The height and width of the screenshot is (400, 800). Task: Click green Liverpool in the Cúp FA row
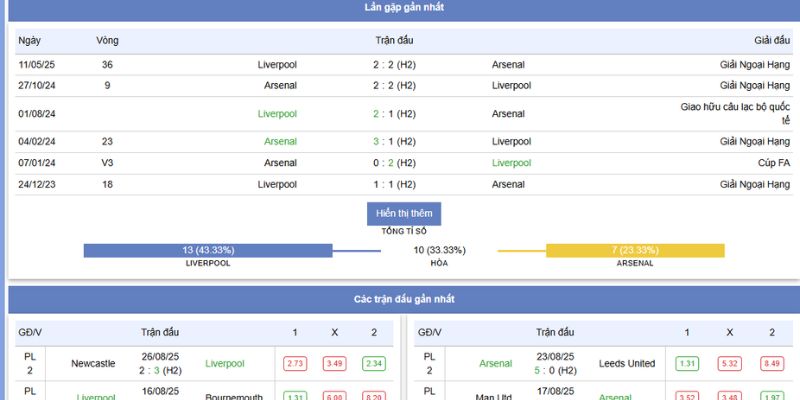pyautogui.click(x=512, y=163)
